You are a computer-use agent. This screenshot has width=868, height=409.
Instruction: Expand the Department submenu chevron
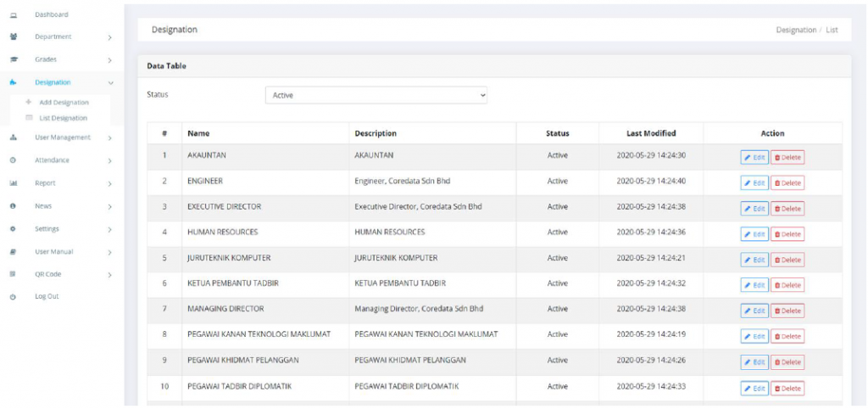tap(110, 37)
